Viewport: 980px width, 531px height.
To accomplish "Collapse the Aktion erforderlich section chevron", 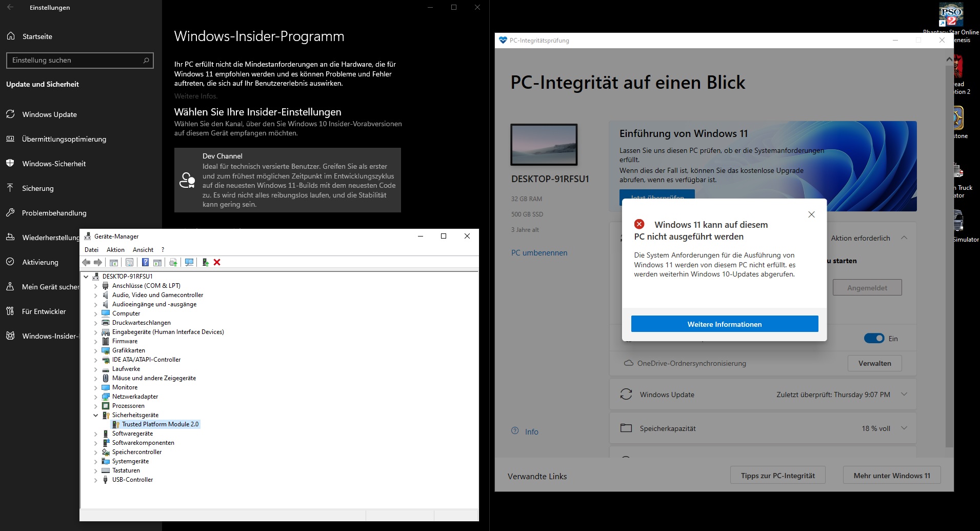I will [904, 238].
